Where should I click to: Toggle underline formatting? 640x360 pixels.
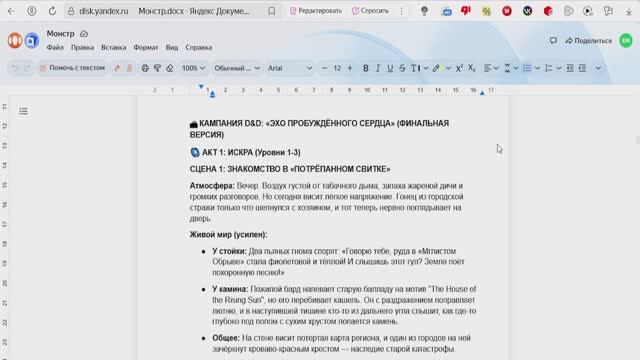click(x=390, y=68)
